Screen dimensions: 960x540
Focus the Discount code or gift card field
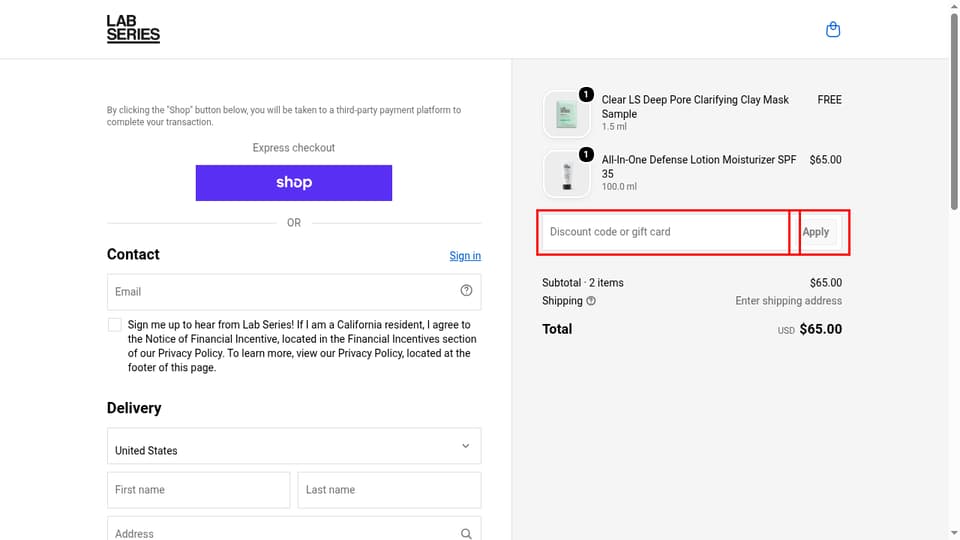click(666, 232)
